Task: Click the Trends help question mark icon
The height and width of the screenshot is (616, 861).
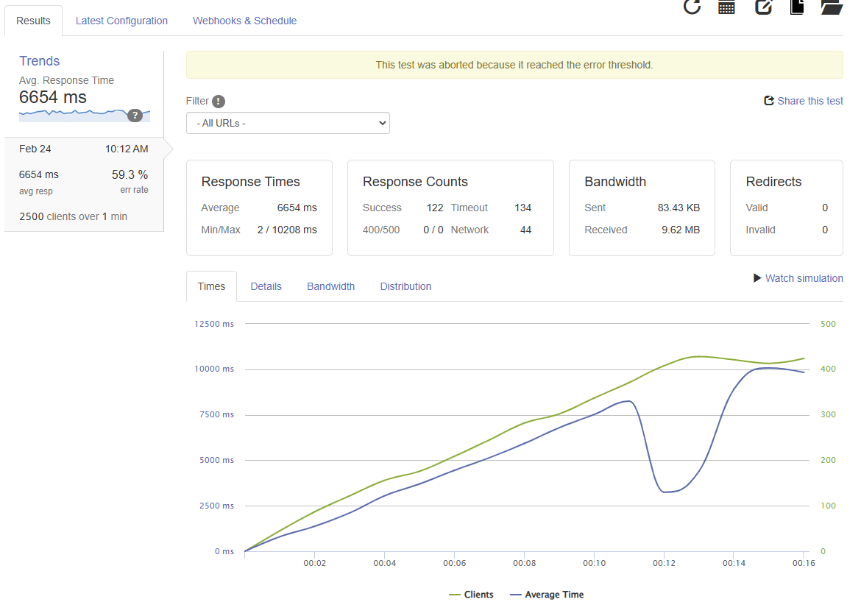Action: [x=135, y=115]
